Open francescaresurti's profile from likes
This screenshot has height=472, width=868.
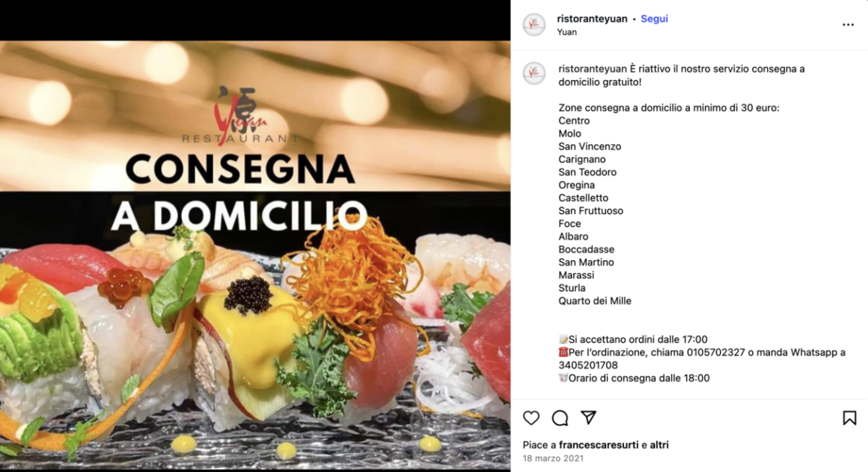click(x=599, y=445)
